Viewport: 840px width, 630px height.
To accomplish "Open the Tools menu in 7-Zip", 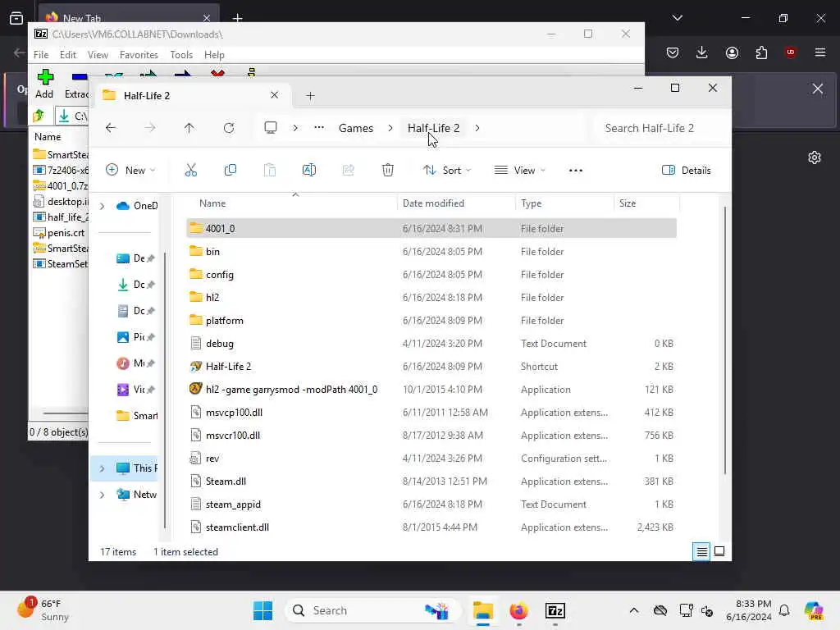I will 181,55.
